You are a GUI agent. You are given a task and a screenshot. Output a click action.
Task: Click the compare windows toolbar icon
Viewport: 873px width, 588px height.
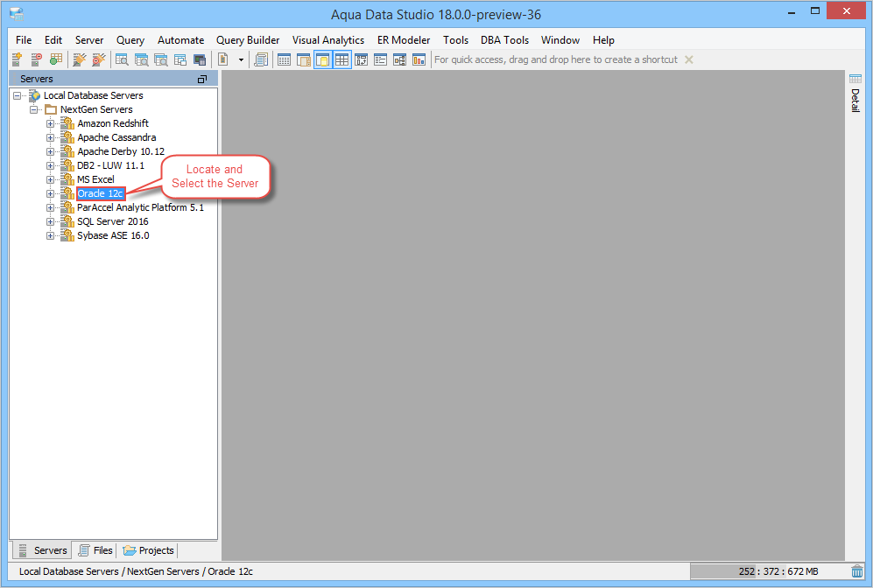pyautogui.click(x=362, y=59)
